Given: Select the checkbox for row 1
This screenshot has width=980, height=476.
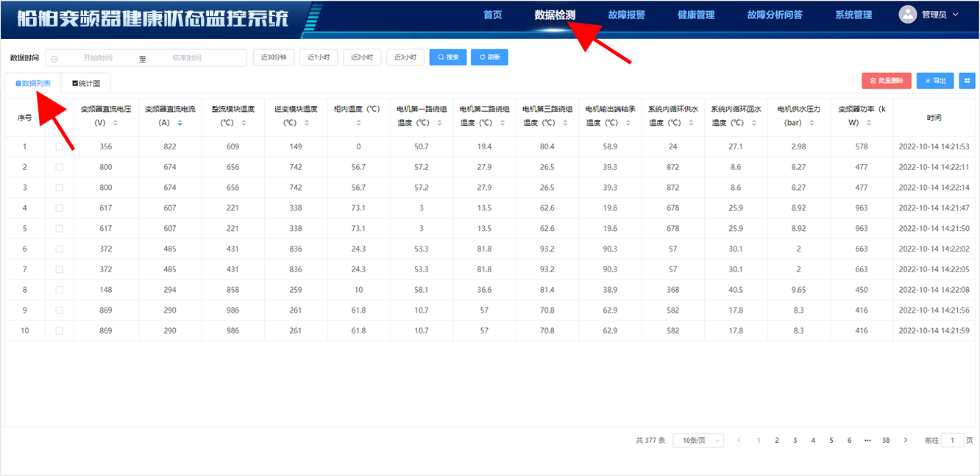Looking at the screenshot, I should point(59,146).
